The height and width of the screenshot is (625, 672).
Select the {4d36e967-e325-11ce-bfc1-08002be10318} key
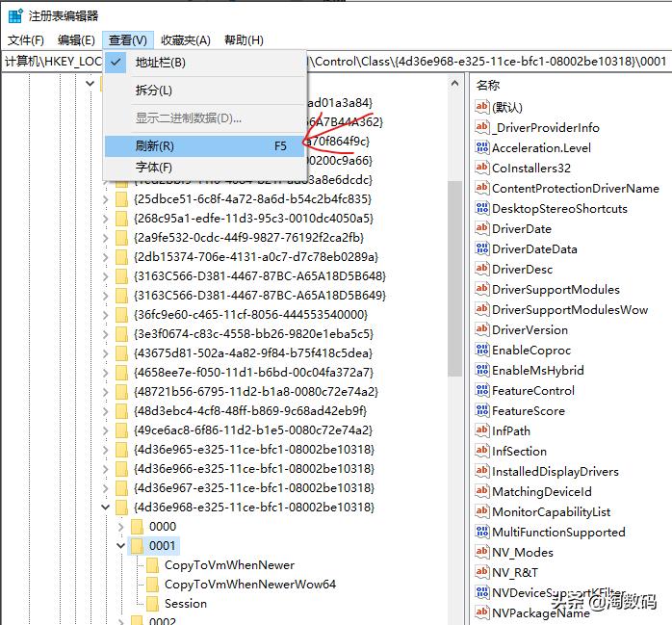[254, 488]
